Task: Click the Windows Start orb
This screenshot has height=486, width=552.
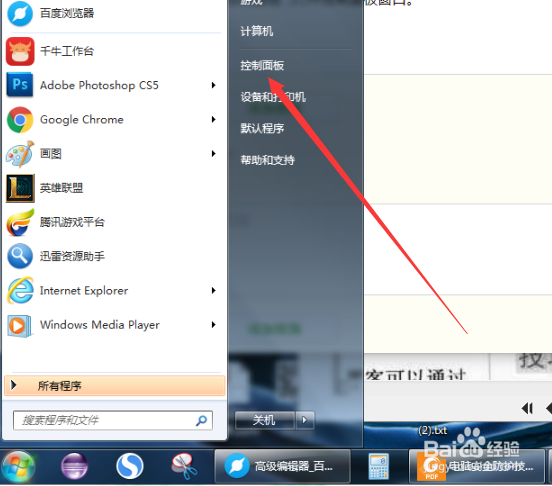Action: tap(18, 467)
